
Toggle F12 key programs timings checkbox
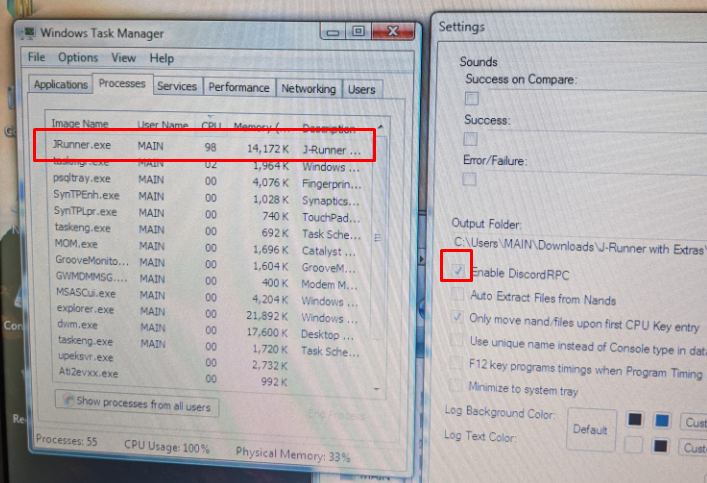point(456,362)
